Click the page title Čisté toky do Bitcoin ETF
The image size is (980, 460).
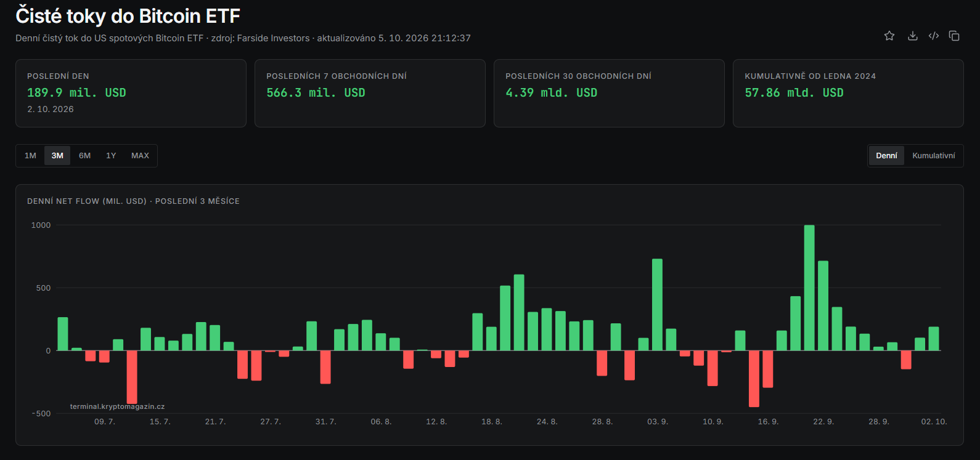[x=128, y=15]
